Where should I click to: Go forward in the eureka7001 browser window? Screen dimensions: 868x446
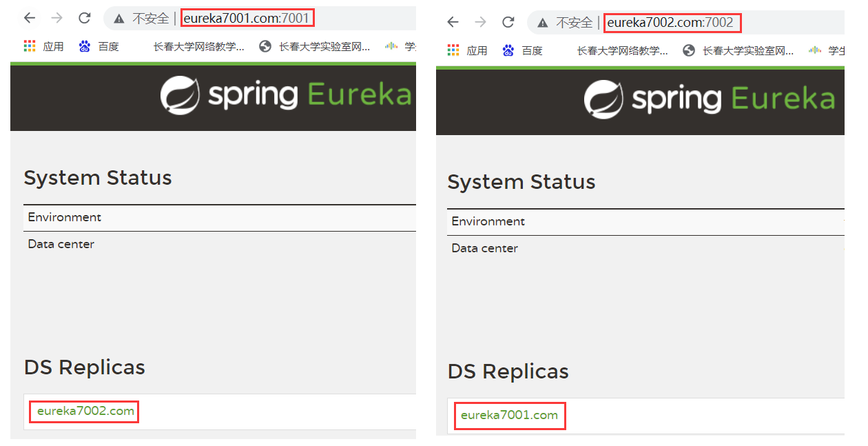pyautogui.click(x=57, y=18)
